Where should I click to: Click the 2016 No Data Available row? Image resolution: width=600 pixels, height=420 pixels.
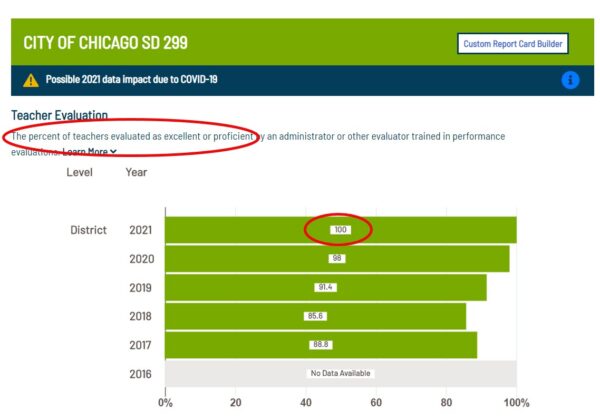pos(341,373)
